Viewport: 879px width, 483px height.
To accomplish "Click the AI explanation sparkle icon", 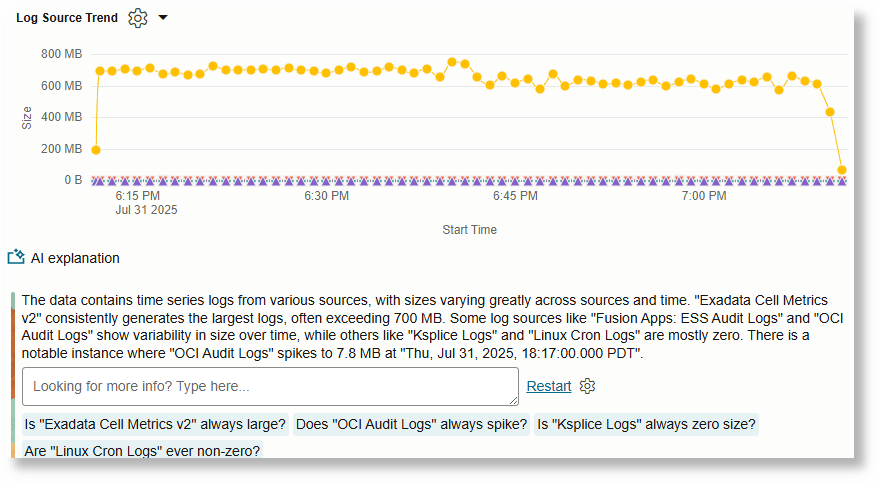I will (x=15, y=258).
